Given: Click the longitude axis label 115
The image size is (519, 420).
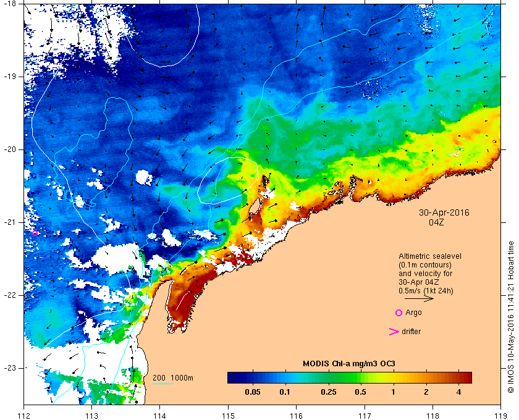Looking at the screenshot, I should point(228,416).
